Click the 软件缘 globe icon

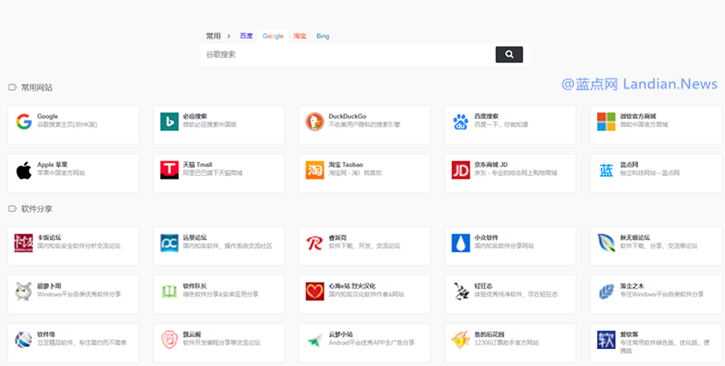23,340
